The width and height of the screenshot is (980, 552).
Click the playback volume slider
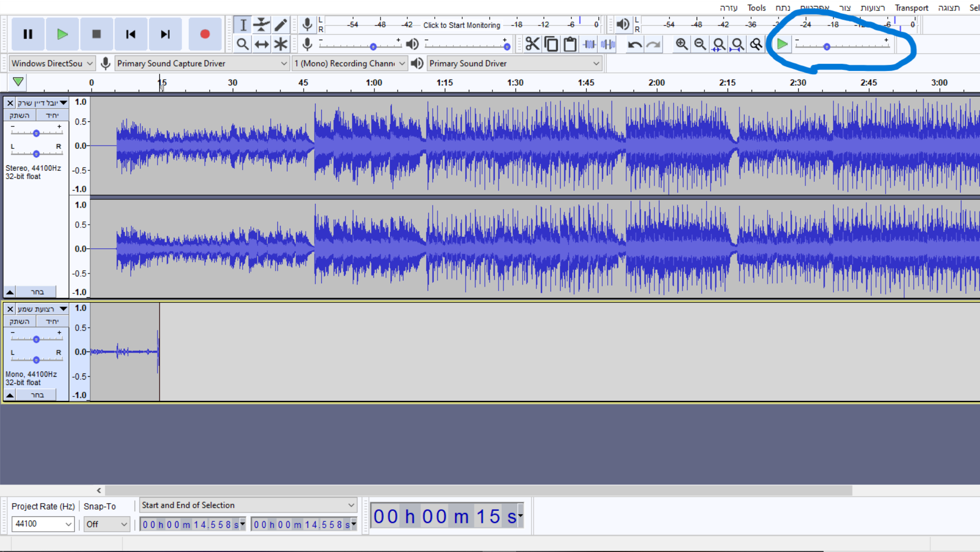tap(467, 45)
